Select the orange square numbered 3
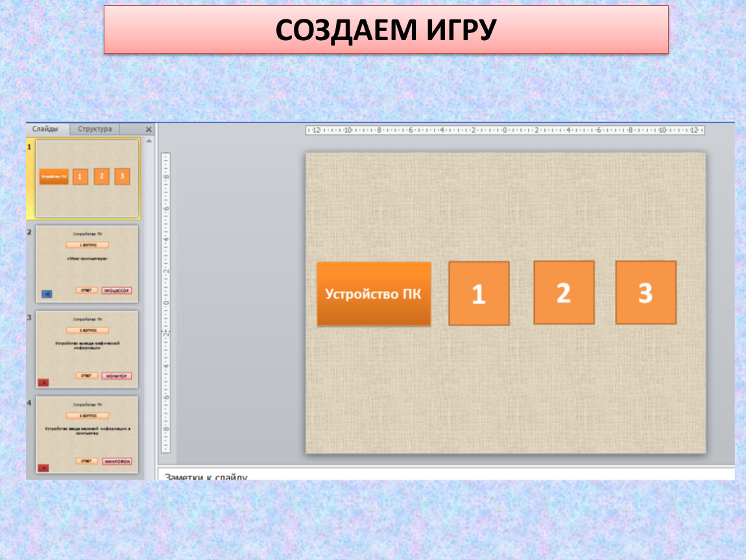This screenshot has width=746, height=560. pyautogui.click(x=645, y=292)
